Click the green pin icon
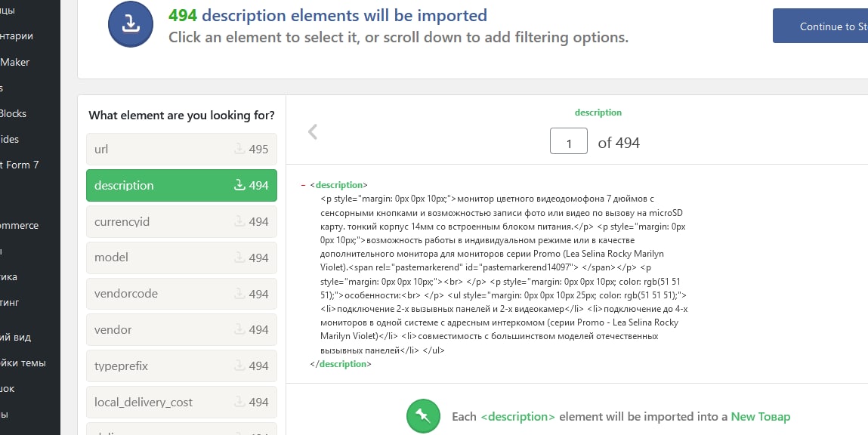Image resolution: width=868 pixels, height=435 pixels. click(423, 416)
